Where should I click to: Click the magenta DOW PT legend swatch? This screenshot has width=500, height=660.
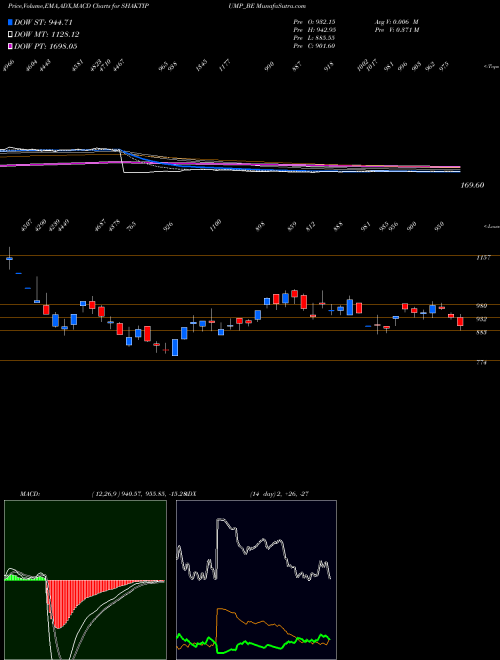(x=11, y=46)
